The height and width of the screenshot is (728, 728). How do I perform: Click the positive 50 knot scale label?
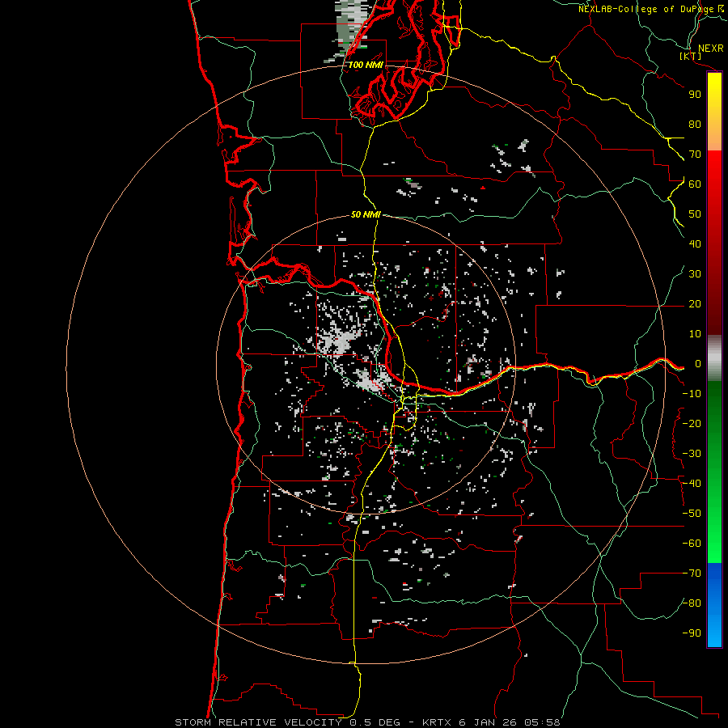pyautogui.click(x=695, y=214)
